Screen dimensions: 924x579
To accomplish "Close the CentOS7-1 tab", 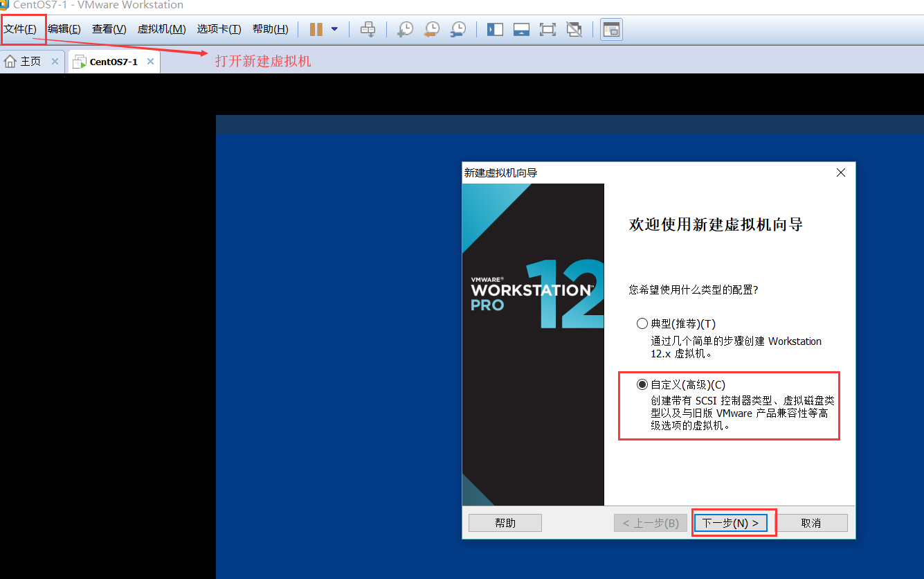I will click(150, 62).
